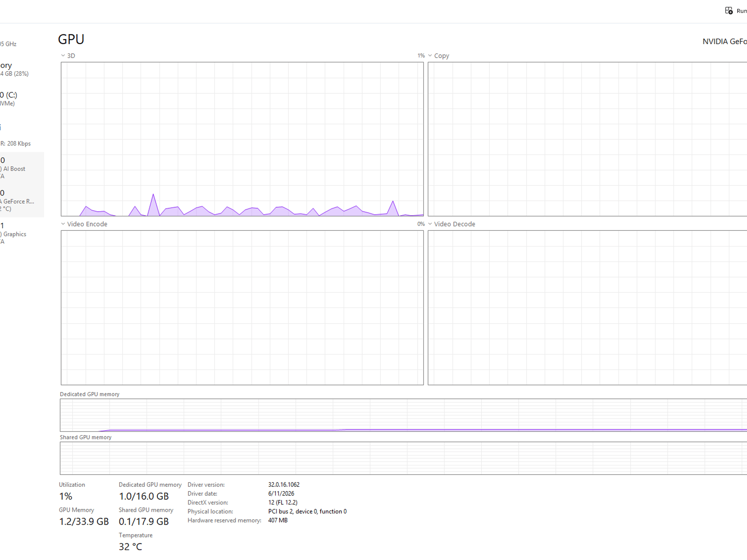Open the Video Decode engine dropdown chevron
The height and width of the screenshot is (560, 747).
(430, 224)
